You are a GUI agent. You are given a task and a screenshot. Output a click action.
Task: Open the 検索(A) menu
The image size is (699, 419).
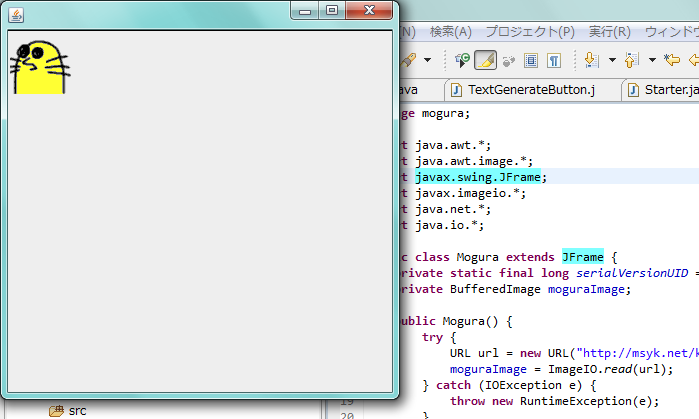[x=450, y=32]
